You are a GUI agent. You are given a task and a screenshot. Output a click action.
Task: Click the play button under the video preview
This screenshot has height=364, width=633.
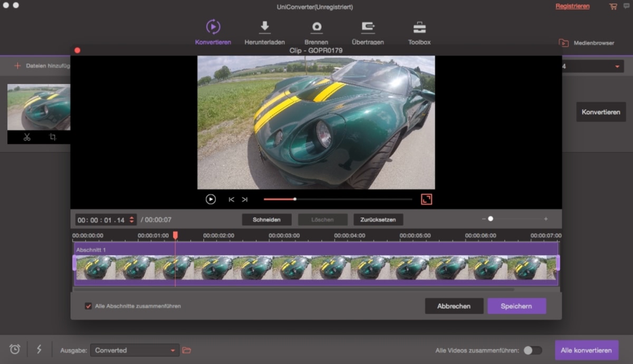[210, 199]
